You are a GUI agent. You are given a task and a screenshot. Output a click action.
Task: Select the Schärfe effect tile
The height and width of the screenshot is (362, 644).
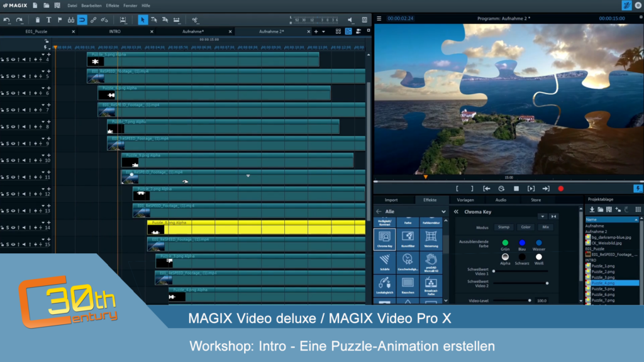click(x=384, y=262)
